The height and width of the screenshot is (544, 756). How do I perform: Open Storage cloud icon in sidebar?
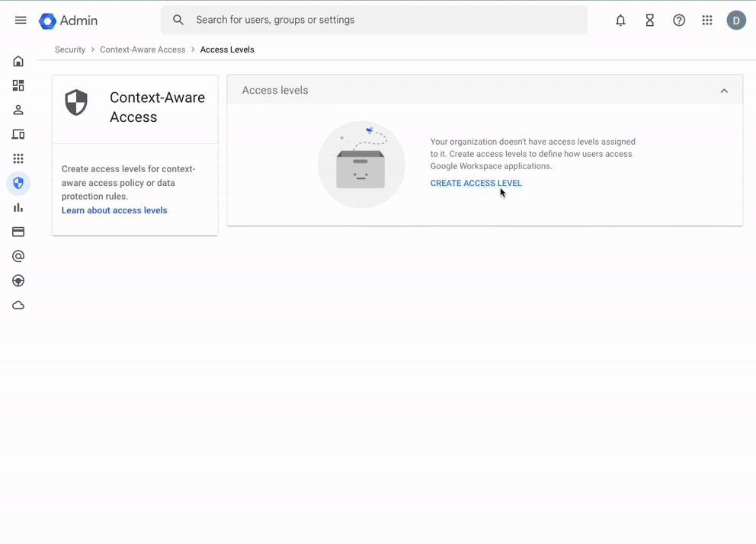tap(18, 306)
